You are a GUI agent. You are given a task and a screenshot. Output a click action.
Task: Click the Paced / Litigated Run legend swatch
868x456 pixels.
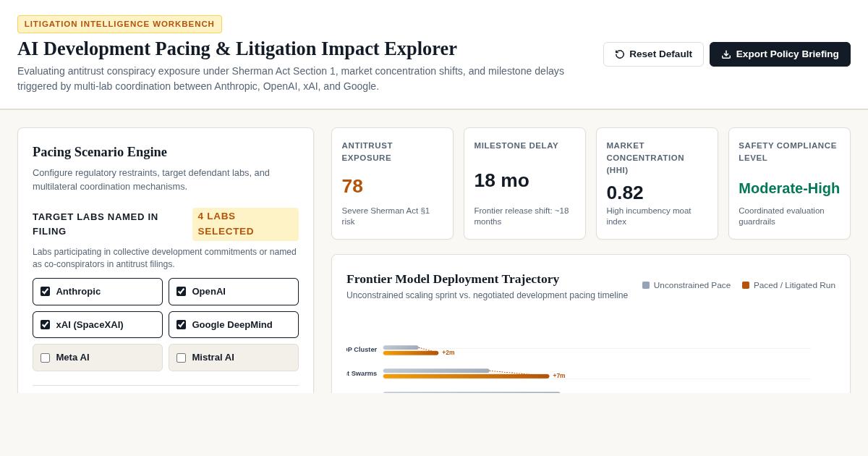pyautogui.click(x=746, y=285)
